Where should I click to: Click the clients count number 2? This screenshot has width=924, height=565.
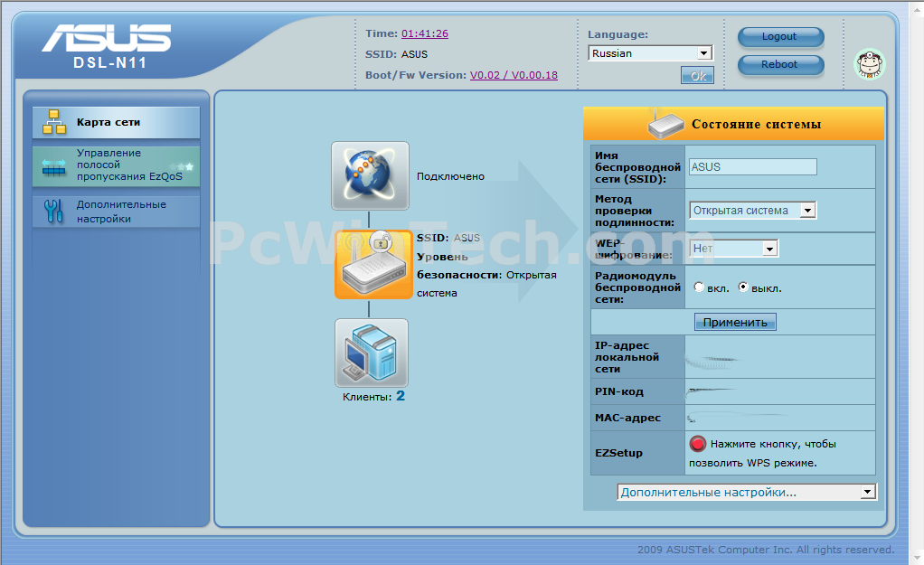click(401, 396)
